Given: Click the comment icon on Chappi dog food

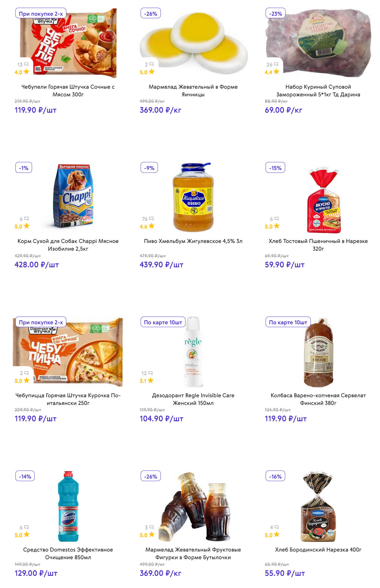Looking at the screenshot, I should (x=26, y=219).
